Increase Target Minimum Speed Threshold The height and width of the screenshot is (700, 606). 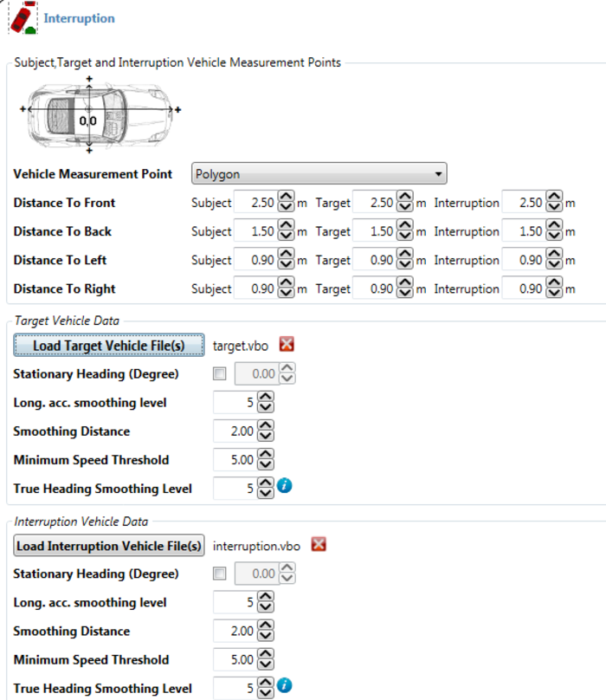(x=266, y=454)
